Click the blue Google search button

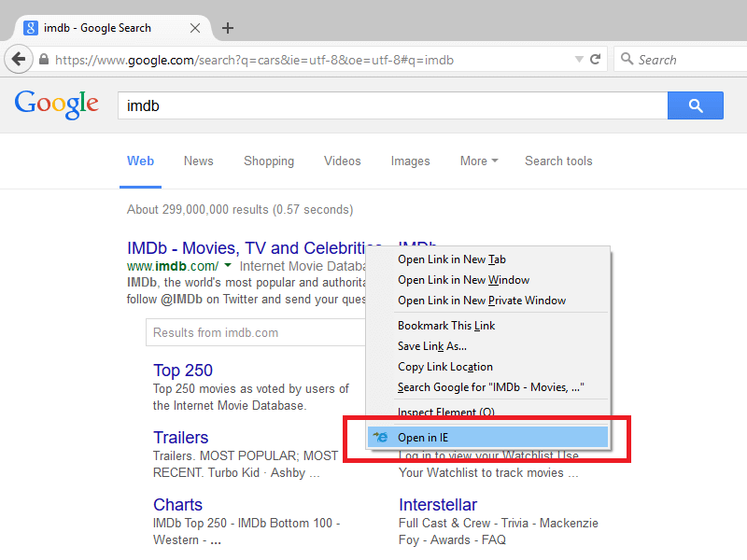696,105
